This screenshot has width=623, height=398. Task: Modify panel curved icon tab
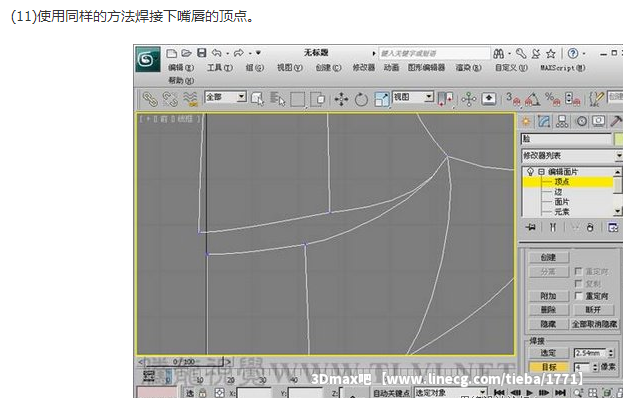544,122
